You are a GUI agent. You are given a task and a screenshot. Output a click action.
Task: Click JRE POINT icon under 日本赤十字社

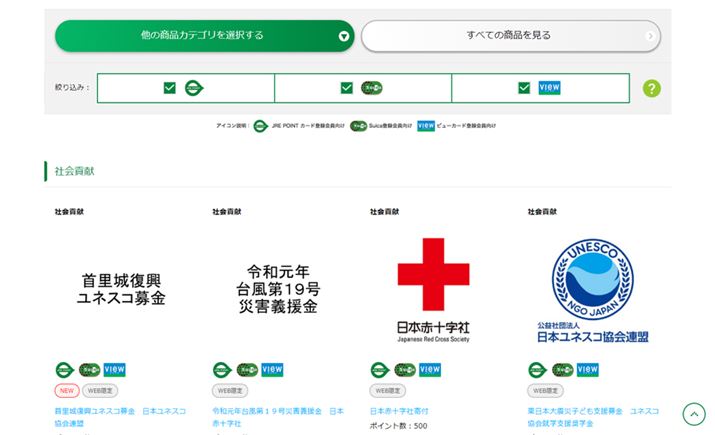380,370
